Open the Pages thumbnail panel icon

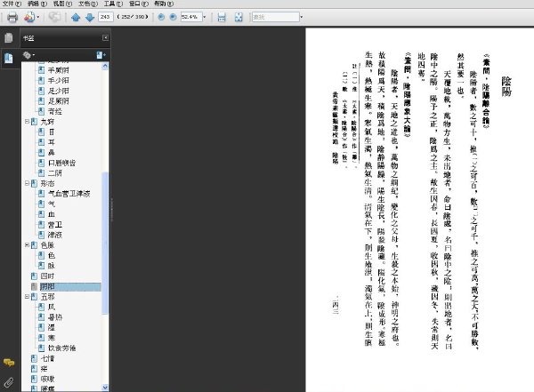[9, 37]
